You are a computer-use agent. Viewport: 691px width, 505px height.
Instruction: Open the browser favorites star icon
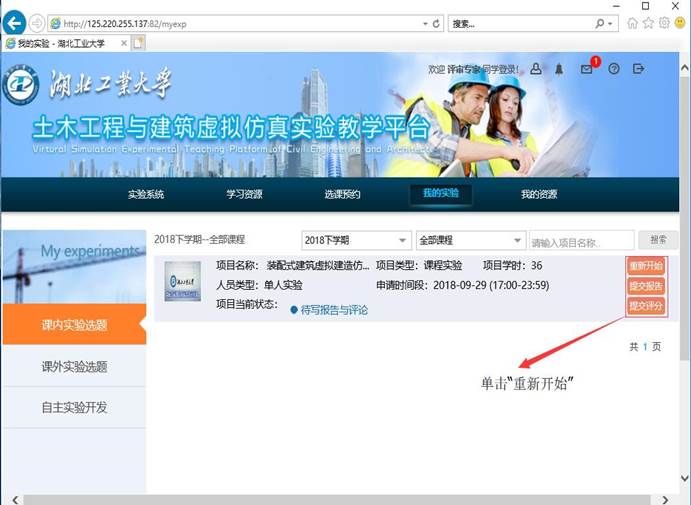coord(648,22)
